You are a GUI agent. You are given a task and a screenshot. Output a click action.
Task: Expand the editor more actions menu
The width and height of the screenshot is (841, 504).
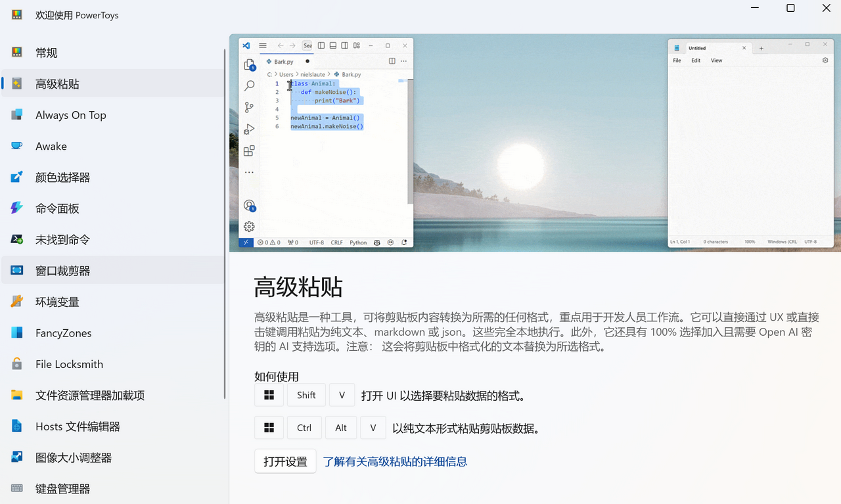(403, 60)
